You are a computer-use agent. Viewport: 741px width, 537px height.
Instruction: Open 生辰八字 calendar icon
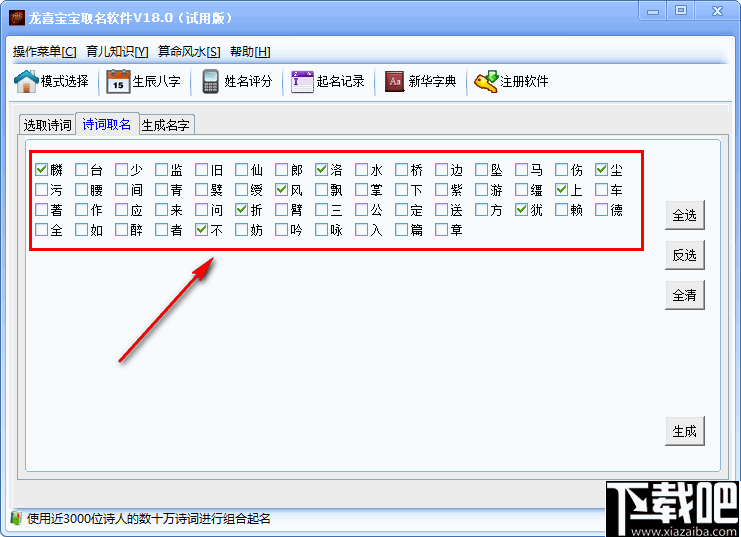pyautogui.click(x=118, y=81)
